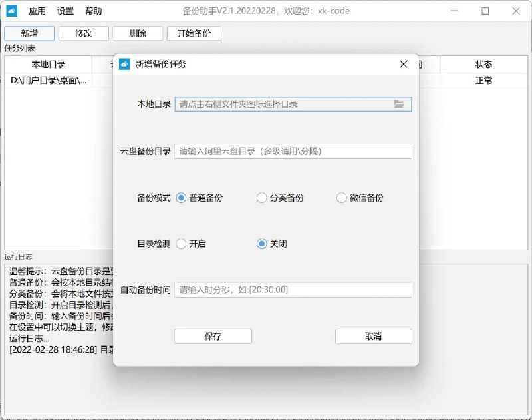Select the 普通备份 backup mode
Image resolution: width=532 pixels, height=420 pixels.
[180, 198]
